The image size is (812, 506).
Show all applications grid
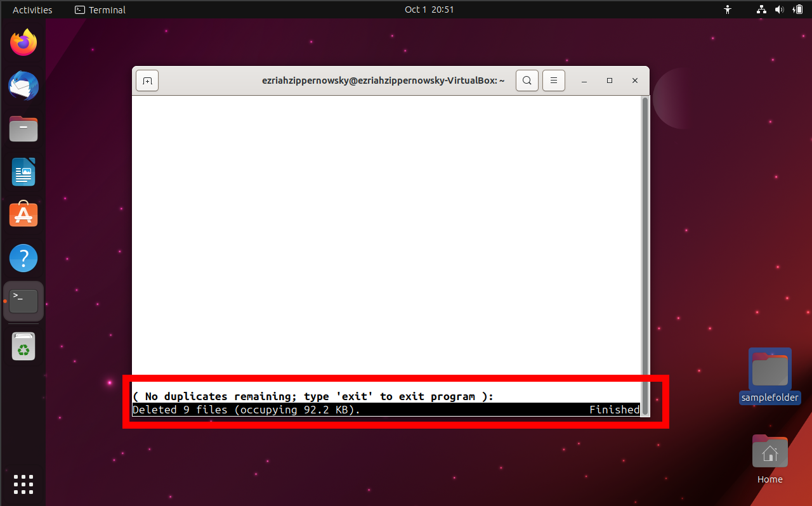tap(23, 484)
